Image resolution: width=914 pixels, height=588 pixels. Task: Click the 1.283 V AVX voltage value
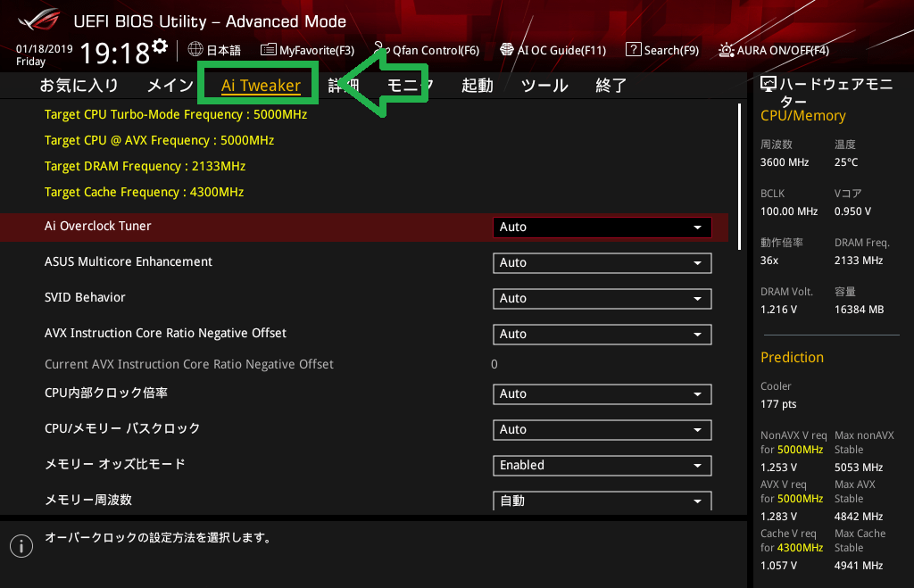pos(778,516)
